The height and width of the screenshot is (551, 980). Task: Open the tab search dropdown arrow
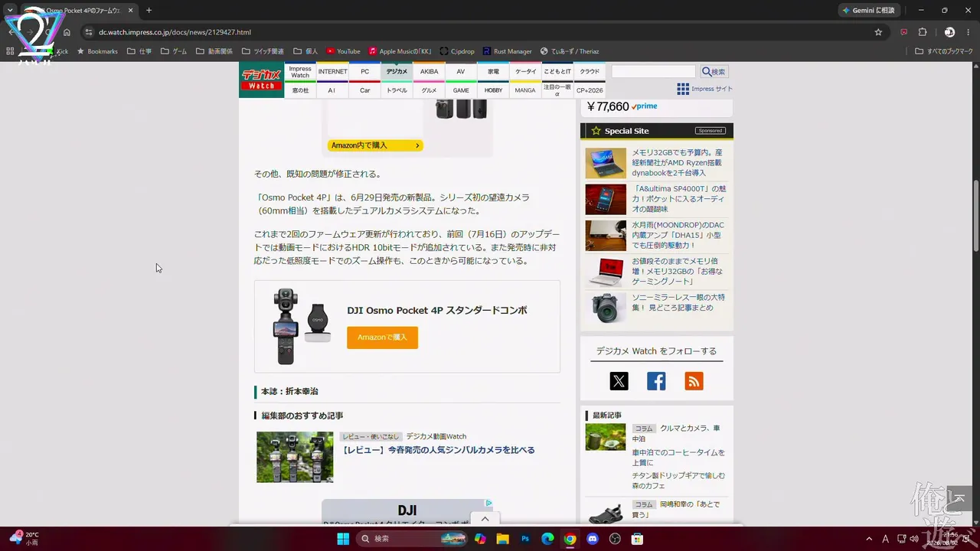click(10, 11)
